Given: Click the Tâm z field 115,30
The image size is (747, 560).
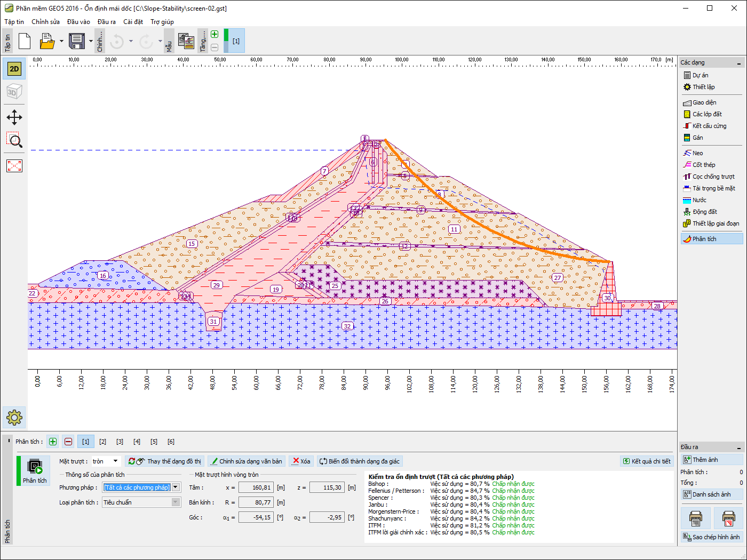Looking at the screenshot, I should coord(327,487).
